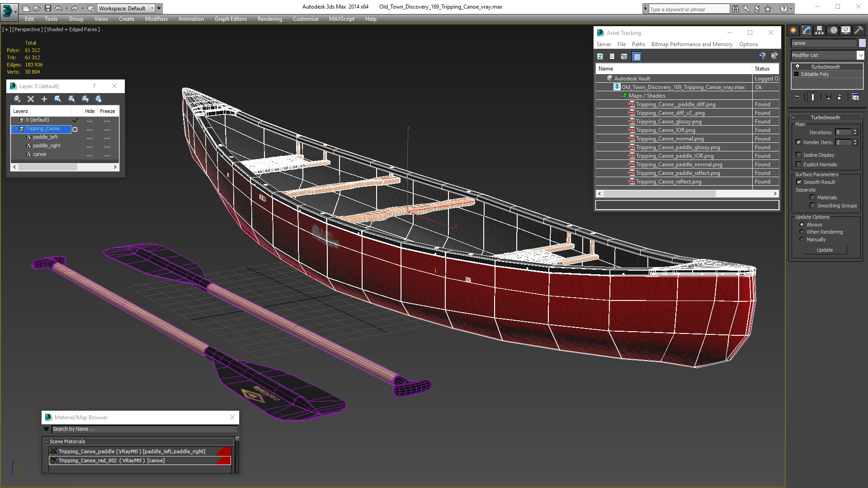868x488 pixels.
Task: Click Remove Modifier trash icon below stack
Action: point(840,97)
